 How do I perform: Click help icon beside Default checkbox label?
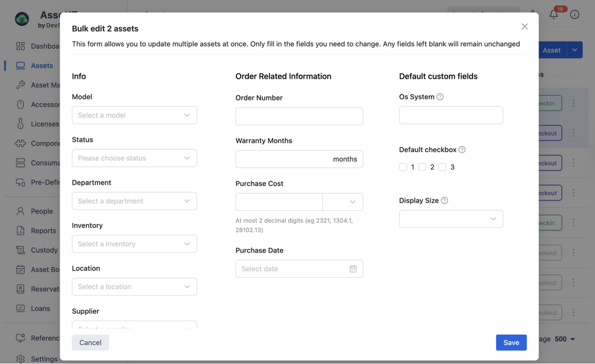[462, 150]
